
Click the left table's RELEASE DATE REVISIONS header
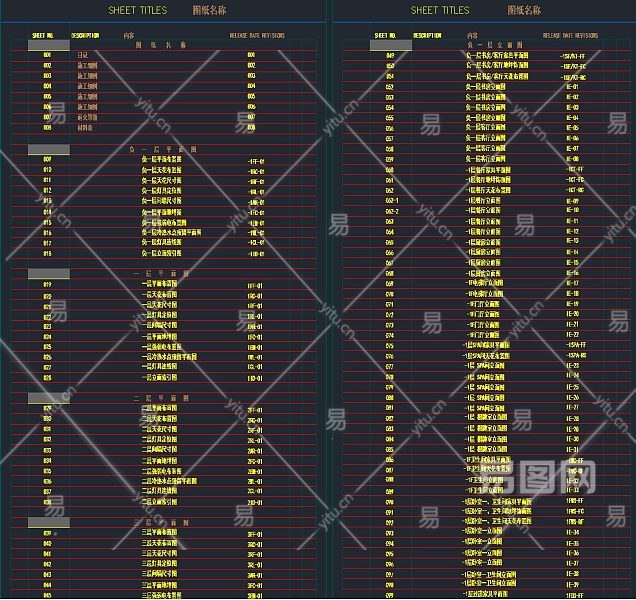point(258,35)
